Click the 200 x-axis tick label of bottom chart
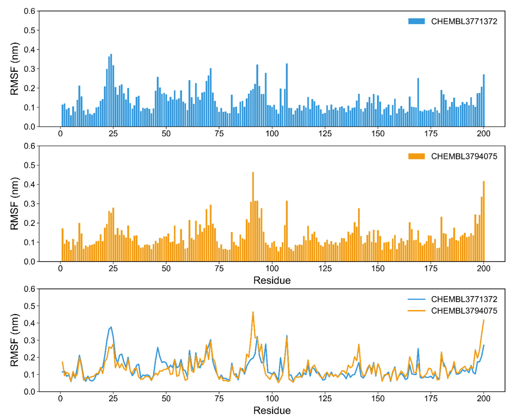The image size is (514, 420). [x=483, y=398]
